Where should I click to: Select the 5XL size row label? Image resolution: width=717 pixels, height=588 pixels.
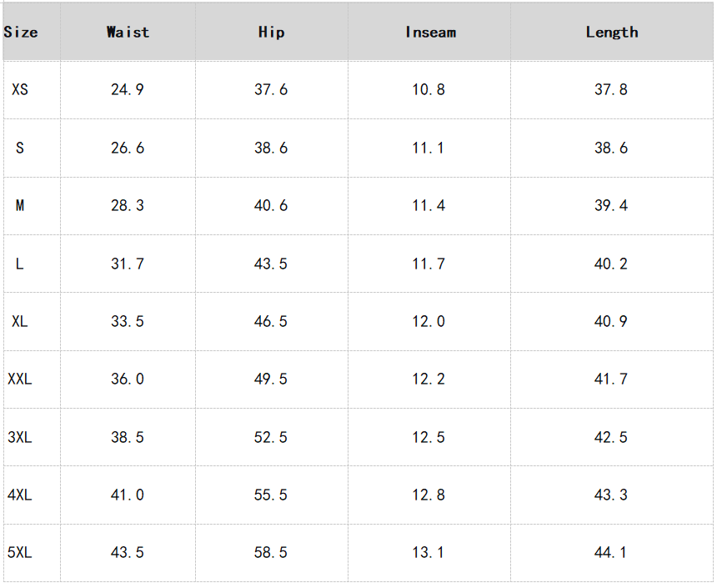click(20, 552)
